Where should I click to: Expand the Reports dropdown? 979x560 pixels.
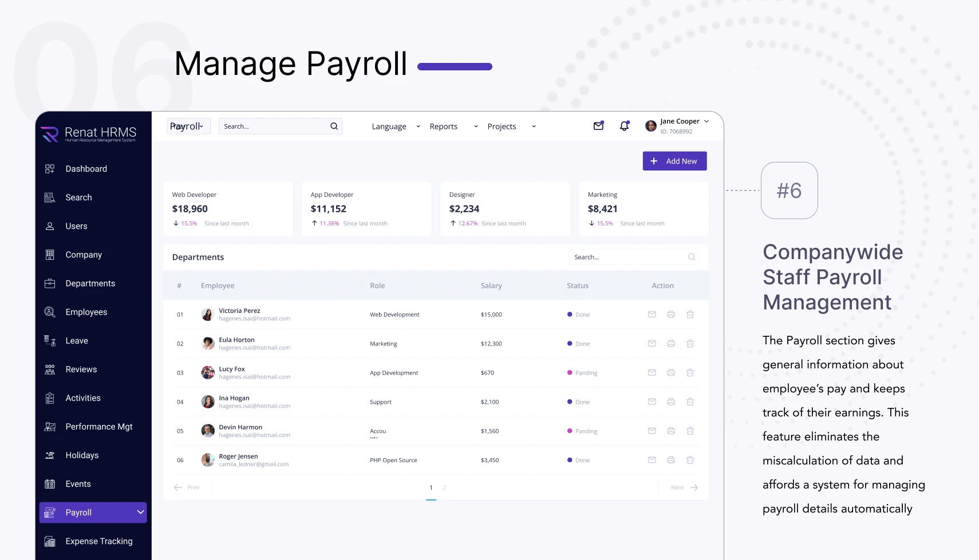(x=453, y=126)
